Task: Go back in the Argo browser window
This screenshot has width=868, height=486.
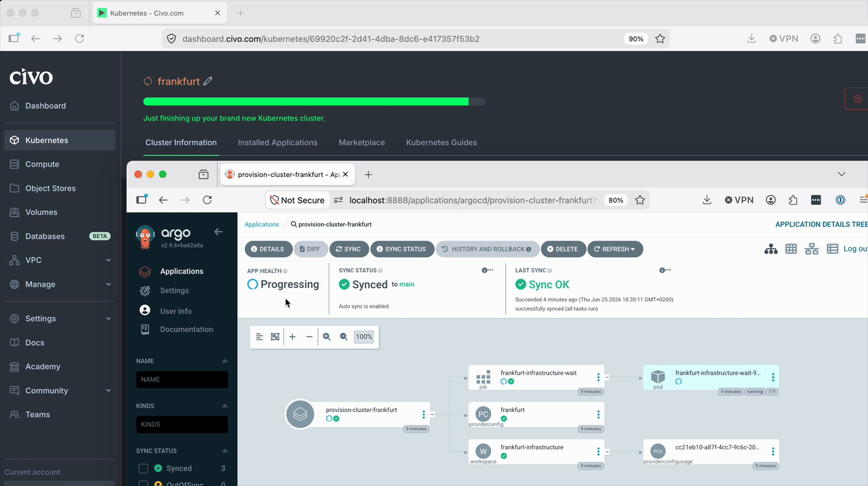Action: coord(163,200)
